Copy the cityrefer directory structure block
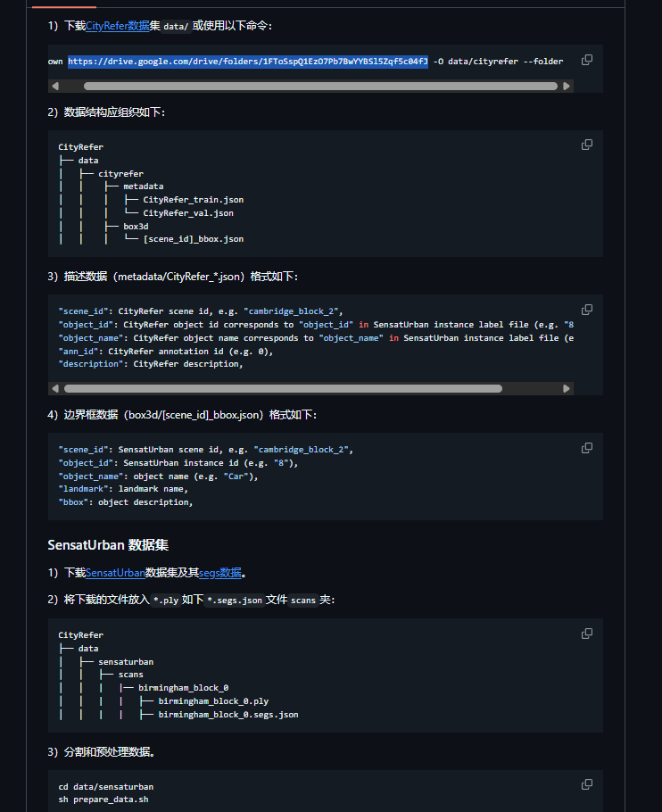Viewport: 662px width, 812px height. [587, 145]
